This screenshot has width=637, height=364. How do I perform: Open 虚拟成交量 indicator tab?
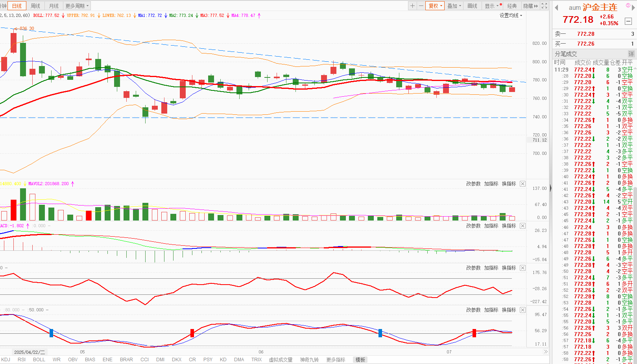281,360
